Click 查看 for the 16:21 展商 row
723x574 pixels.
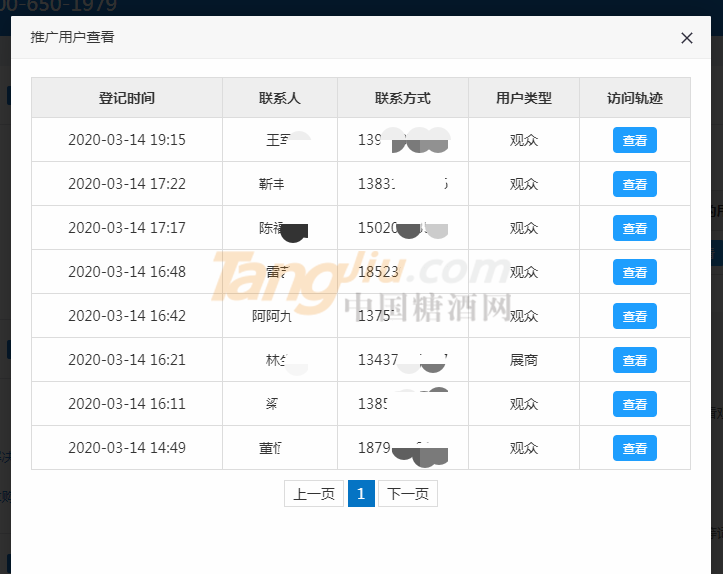coord(634,360)
